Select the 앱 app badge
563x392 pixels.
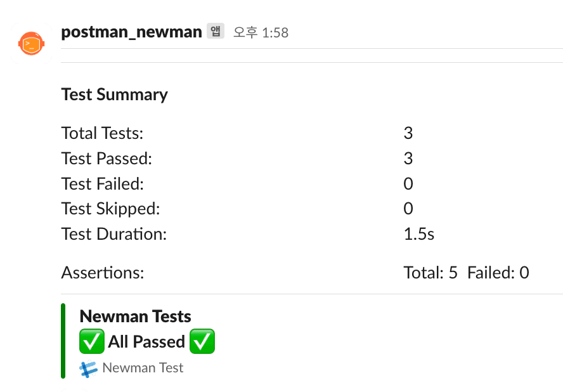216,31
